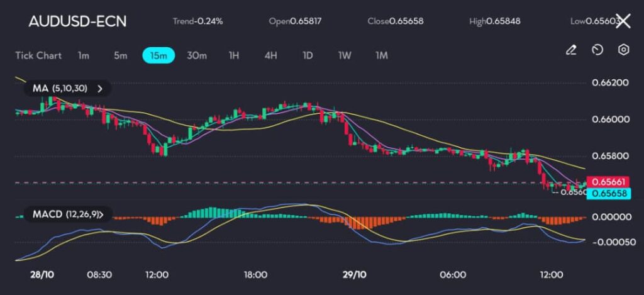Choose the 4H timeframe

[270, 55]
